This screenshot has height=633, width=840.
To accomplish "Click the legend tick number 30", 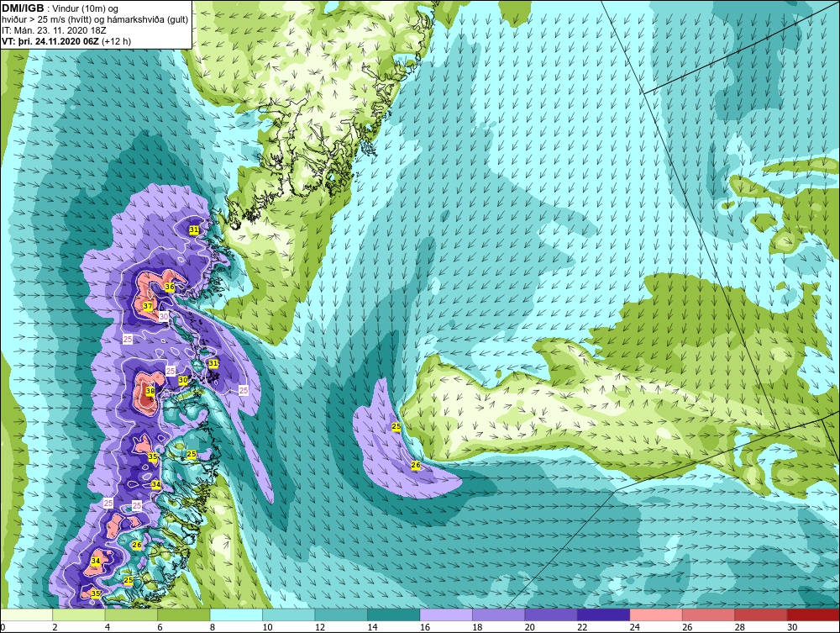I will tap(792, 627).
